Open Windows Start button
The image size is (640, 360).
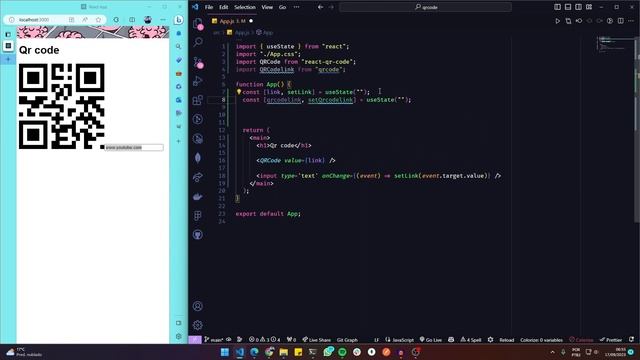coord(225,352)
